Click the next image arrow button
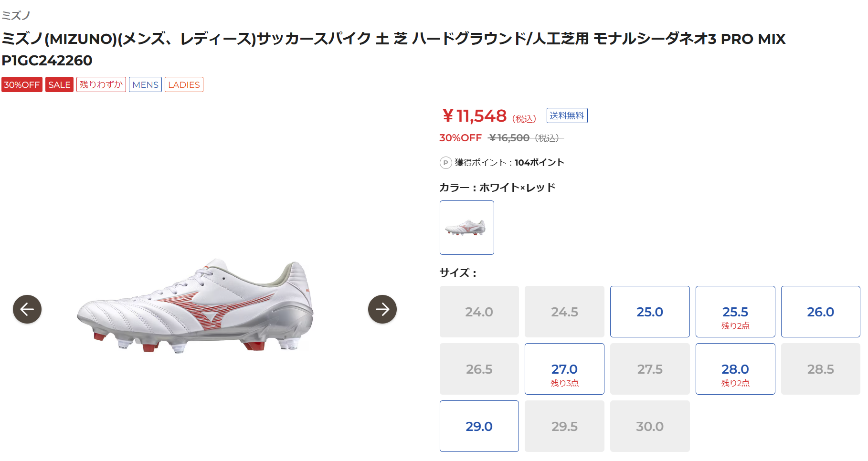868x461 pixels. click(x=382, y=309)
